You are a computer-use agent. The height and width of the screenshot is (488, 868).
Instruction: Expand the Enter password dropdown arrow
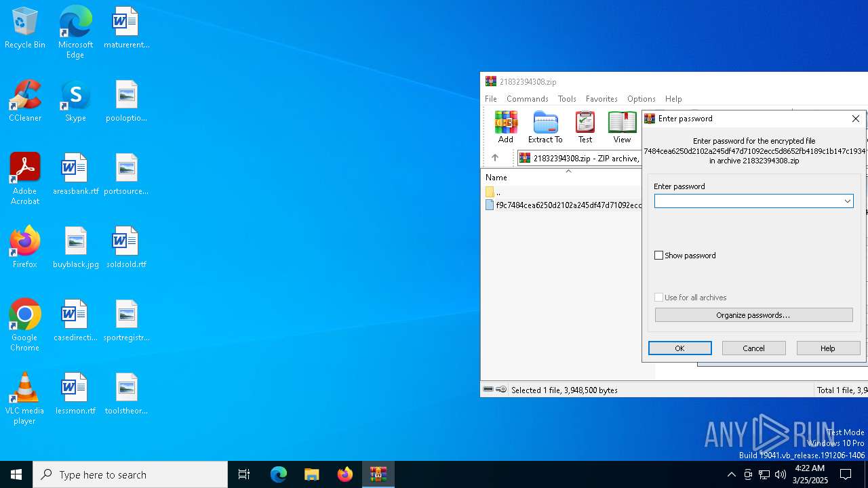[x=847, y=201]
